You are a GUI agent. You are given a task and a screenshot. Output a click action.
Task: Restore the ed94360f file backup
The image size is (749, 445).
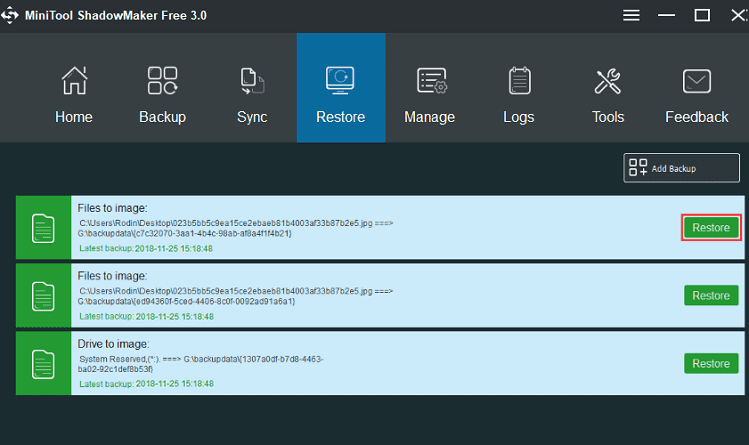click(711, 296)
